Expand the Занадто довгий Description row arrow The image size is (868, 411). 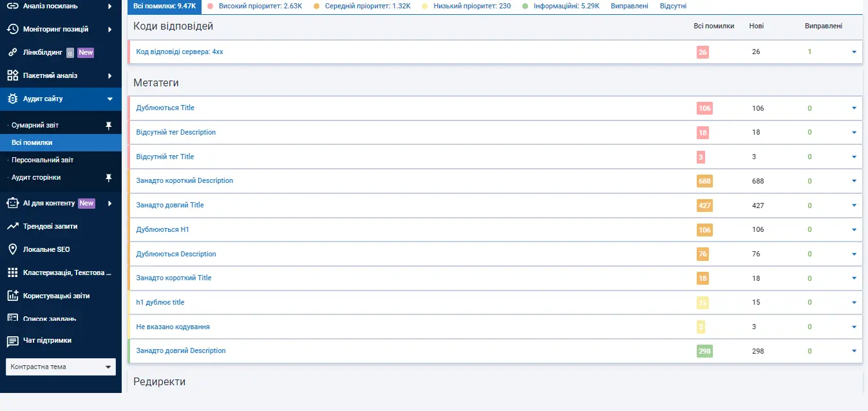854,351
